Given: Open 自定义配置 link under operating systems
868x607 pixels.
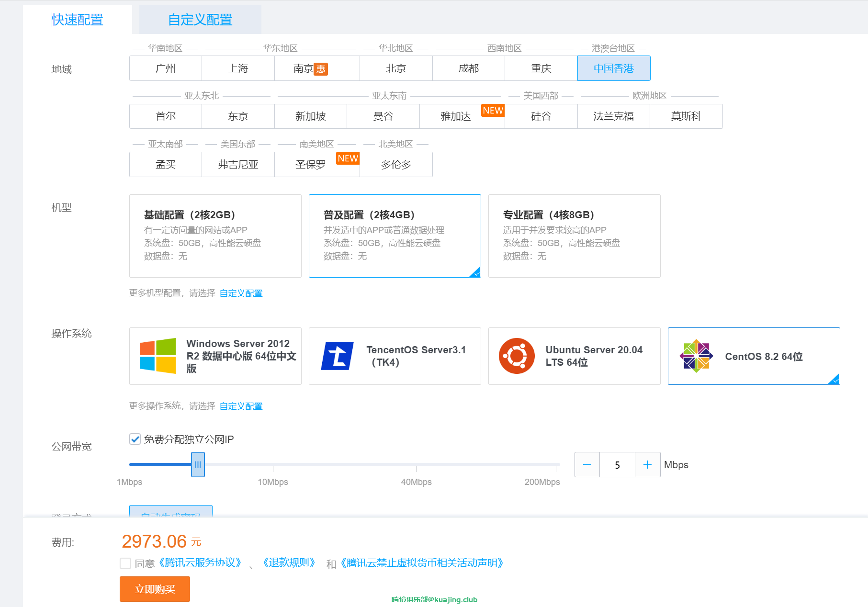Looking at the screenshot, I should (x=241, y=406).
